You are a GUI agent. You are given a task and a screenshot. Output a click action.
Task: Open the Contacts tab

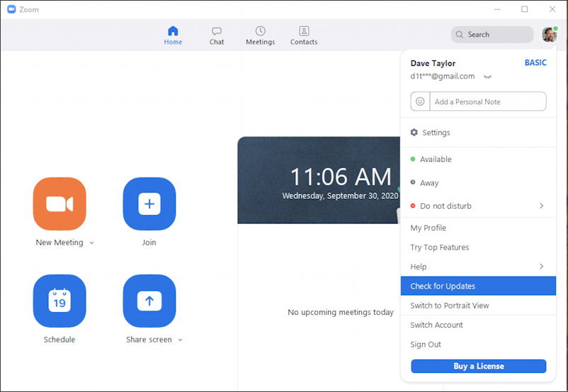[x=304, y=35]
